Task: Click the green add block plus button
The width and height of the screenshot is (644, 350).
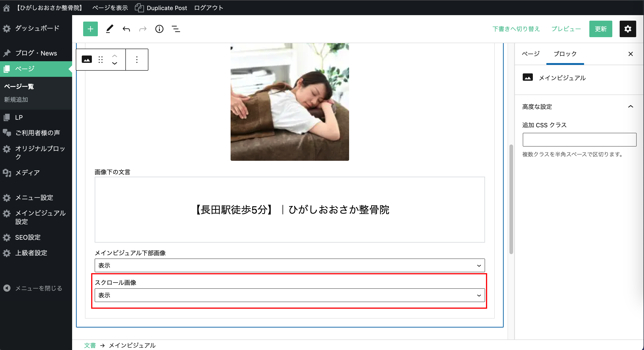Action: 90,29
